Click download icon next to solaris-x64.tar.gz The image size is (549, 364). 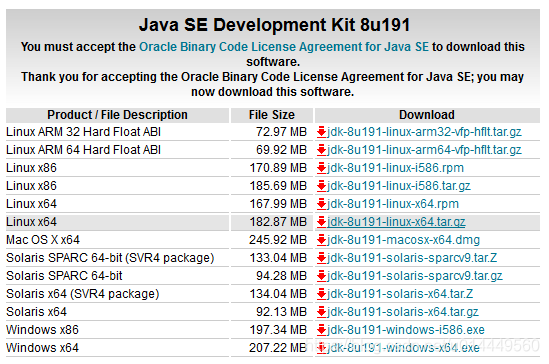coord(321,312)
